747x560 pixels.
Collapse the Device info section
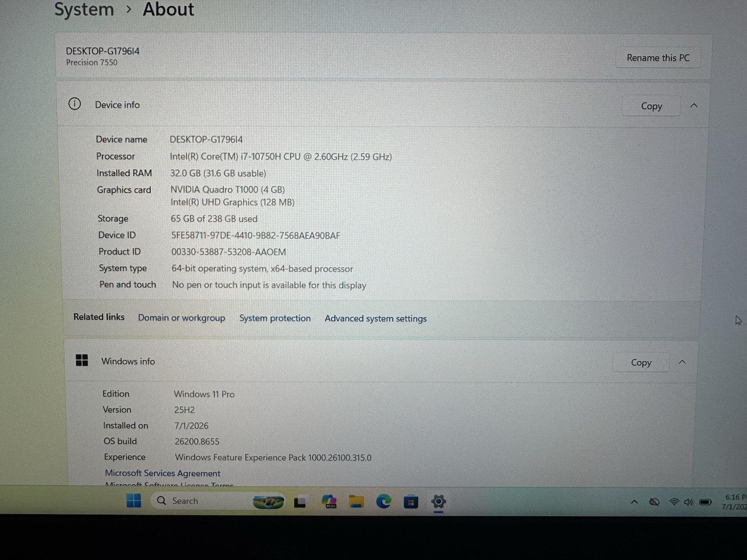tap(694, 106)
